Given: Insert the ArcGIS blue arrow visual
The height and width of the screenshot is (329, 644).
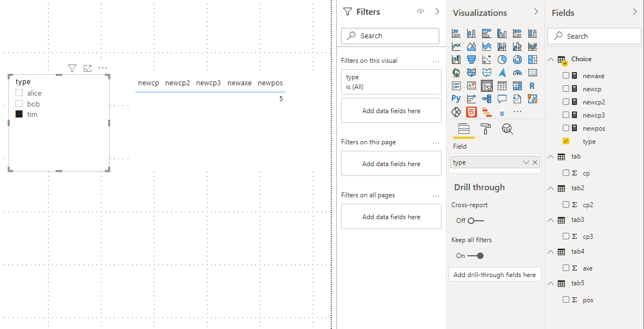Looking at the screenshot, I should [502, 73].
